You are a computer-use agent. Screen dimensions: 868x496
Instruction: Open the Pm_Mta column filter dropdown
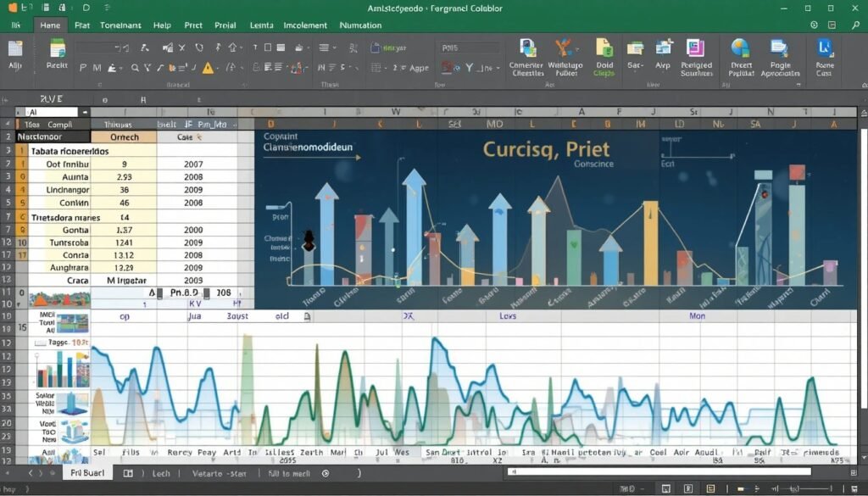[236, 125]
